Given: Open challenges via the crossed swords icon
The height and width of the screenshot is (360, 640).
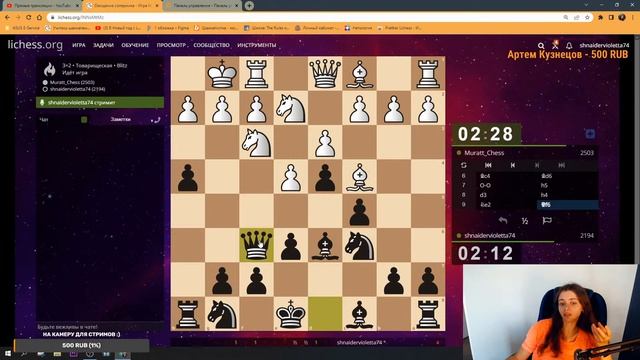Looking at the screenshot, I should [x=555, y=45].
